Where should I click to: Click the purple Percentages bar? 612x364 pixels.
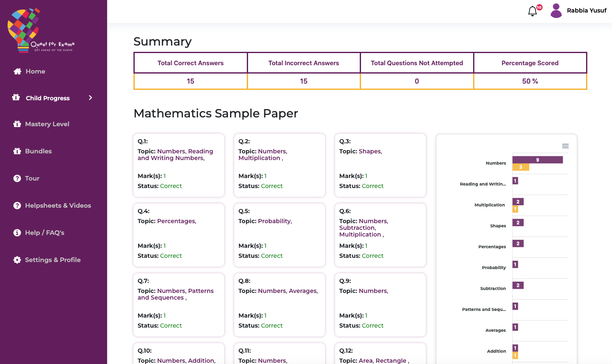(x=518, y=243)
